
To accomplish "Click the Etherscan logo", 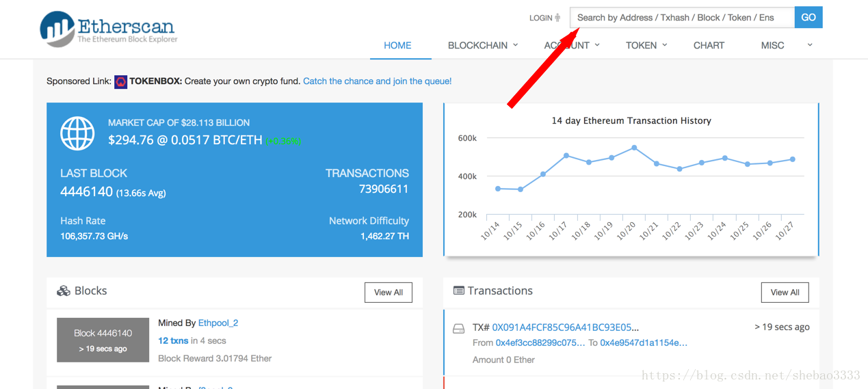I will click(109, 28).
